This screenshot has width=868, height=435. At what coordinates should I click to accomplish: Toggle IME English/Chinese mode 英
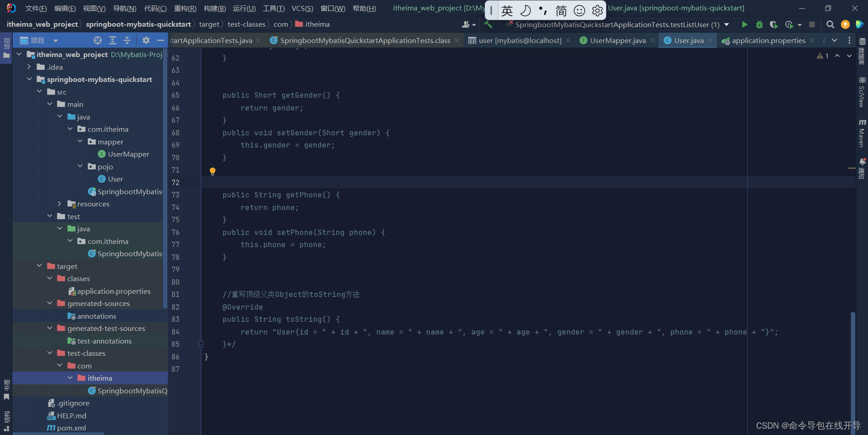coord(507,10)
